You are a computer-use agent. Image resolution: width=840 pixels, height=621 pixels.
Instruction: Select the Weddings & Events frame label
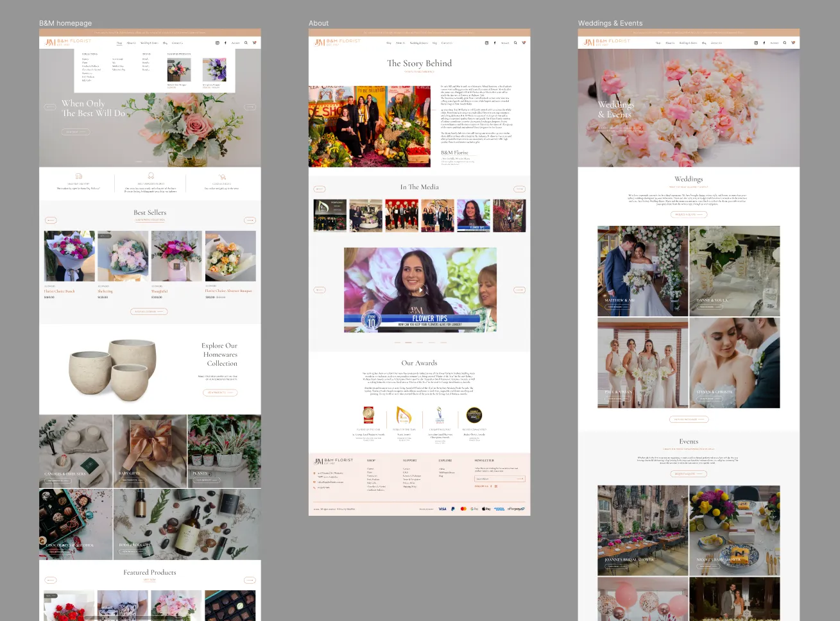[610, 23]
